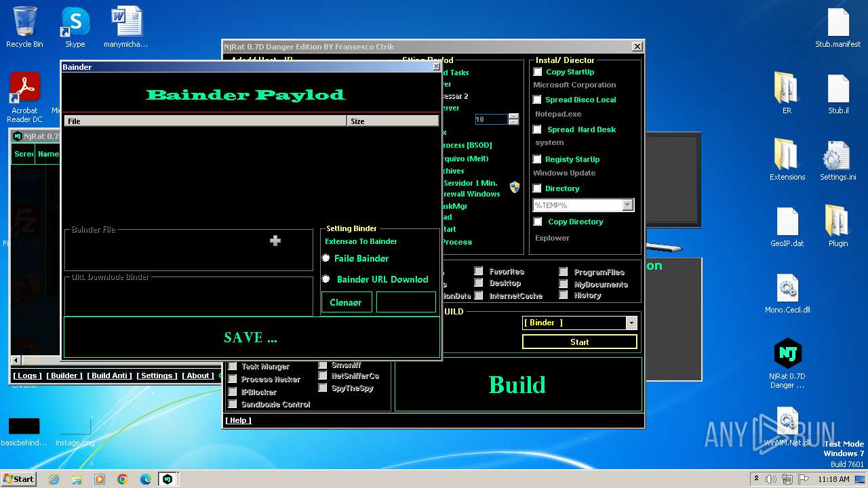Click the yellow Start button

click(580, 342)
